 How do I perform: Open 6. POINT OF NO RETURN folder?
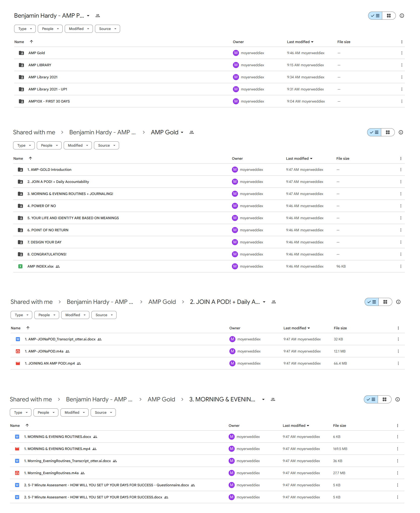tap(48, 230)
